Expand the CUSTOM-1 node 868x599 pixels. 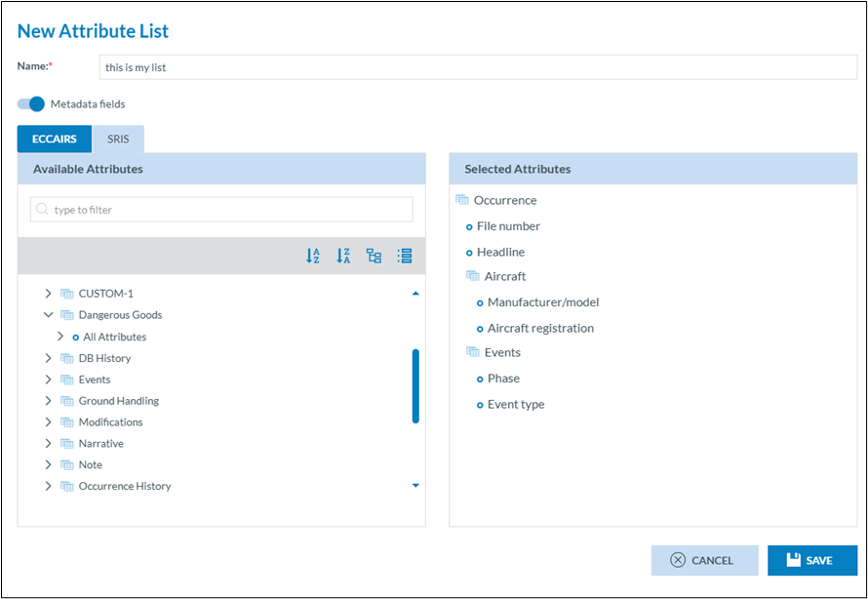48,294
